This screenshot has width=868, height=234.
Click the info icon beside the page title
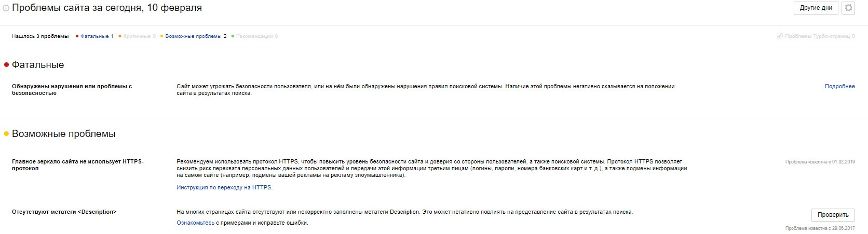[6, 8]
